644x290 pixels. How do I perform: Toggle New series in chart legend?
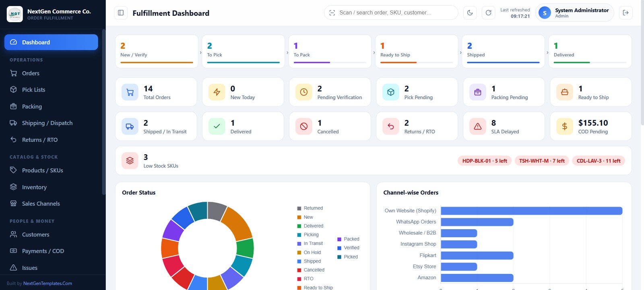coord(305,217)
